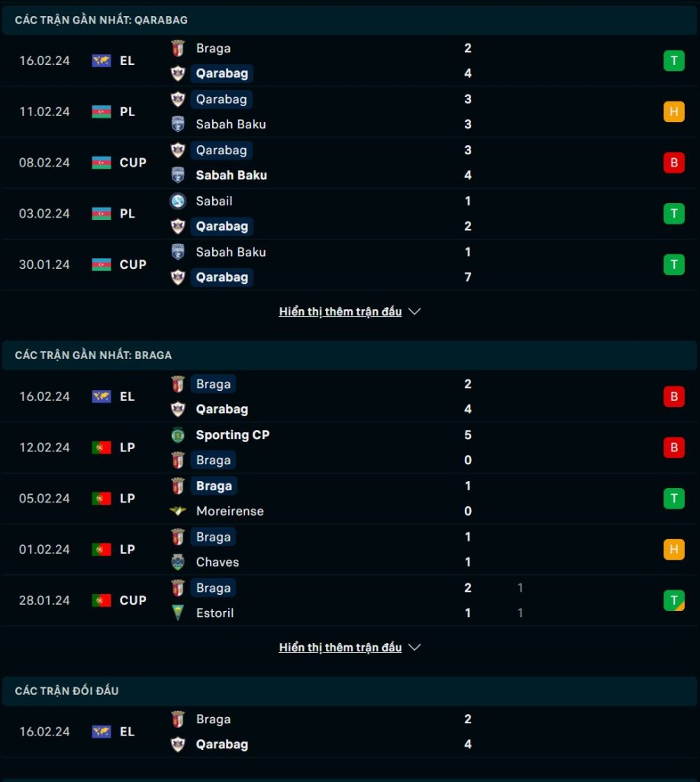
Task: Open the 'Các trận đối đầu' section header
Action: pyautogui.click(x=350, y=690)
